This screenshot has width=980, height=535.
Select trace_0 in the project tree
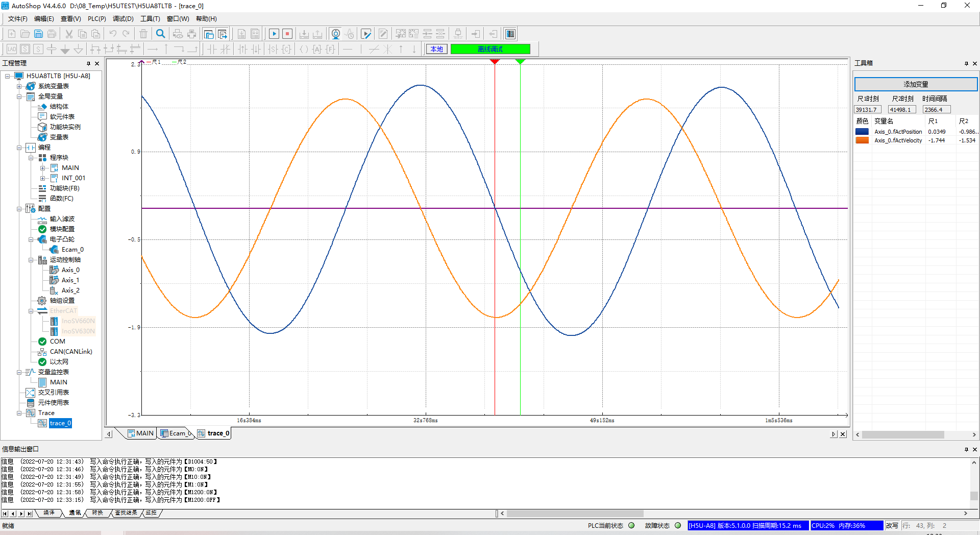click(60, 423)
